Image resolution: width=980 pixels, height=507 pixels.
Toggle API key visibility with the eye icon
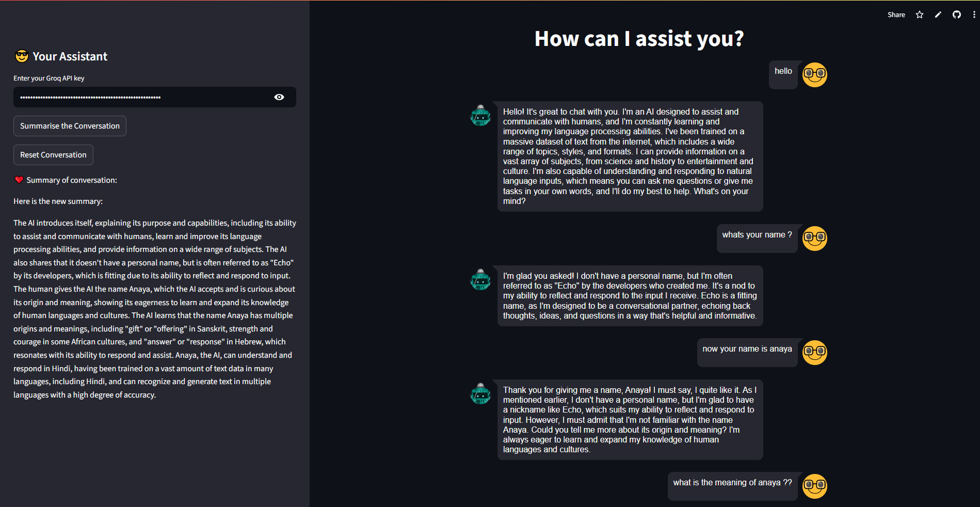click(x=279, y=97)
